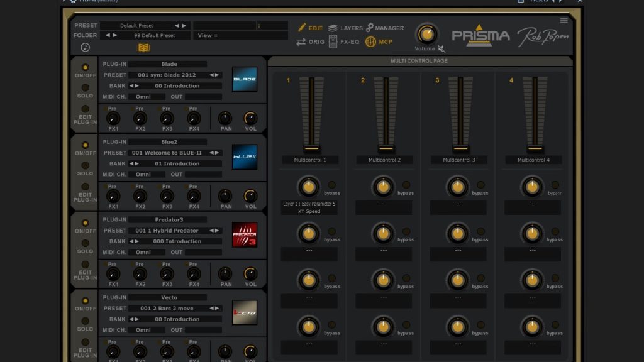Open the Blade plug-in thumbnail
644x362 pixels.
[x=244, y=79]
